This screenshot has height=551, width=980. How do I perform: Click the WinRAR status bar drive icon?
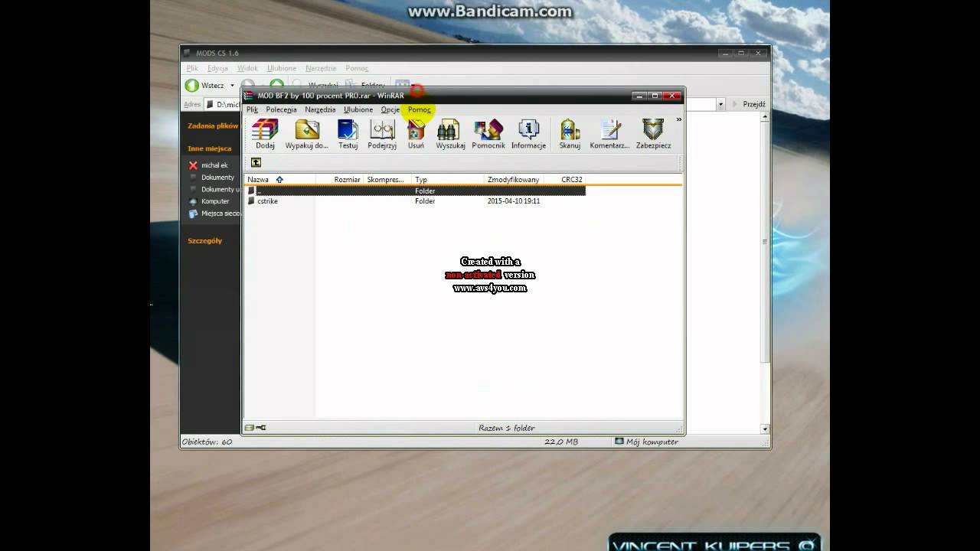pos(250,428)
